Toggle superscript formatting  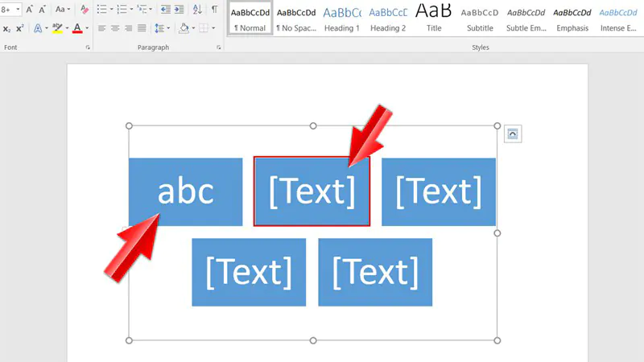[19, 28]
